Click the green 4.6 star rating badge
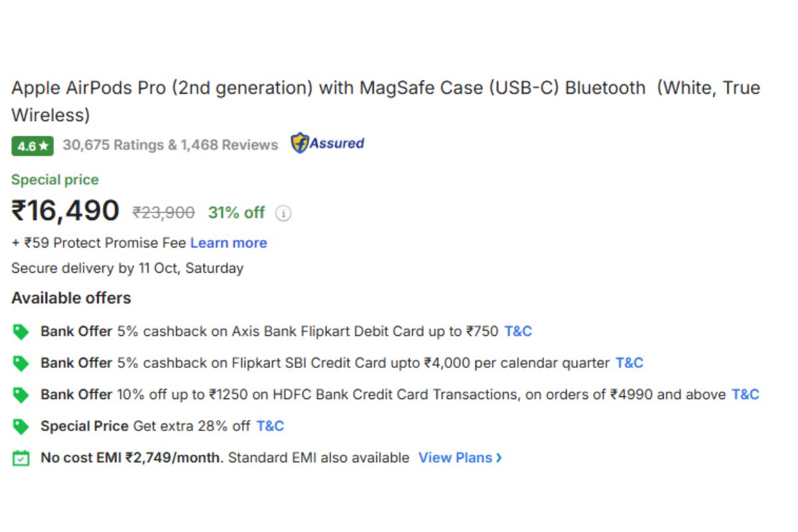 [32, 146]
